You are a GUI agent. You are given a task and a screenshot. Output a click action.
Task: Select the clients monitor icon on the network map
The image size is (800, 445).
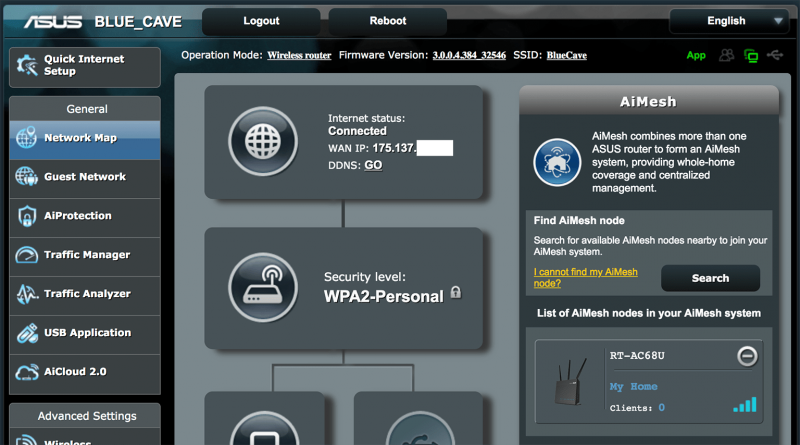[264, 429]
